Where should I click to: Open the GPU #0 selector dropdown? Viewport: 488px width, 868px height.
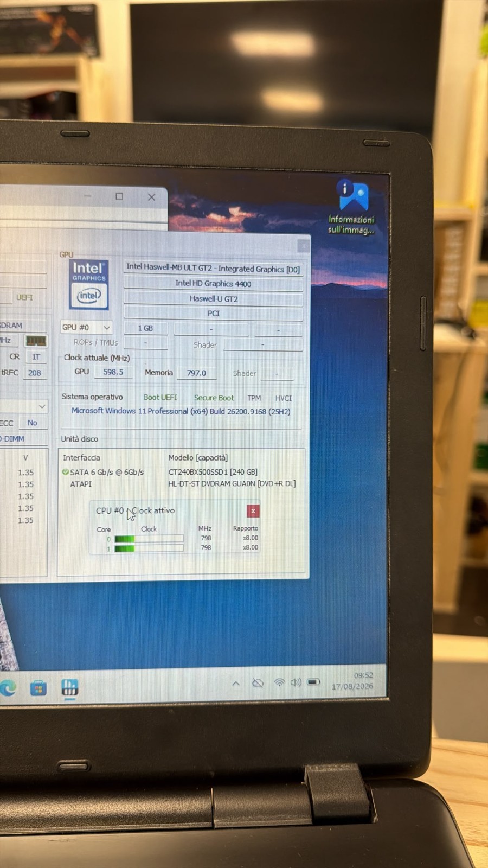(x=87, y=327)
